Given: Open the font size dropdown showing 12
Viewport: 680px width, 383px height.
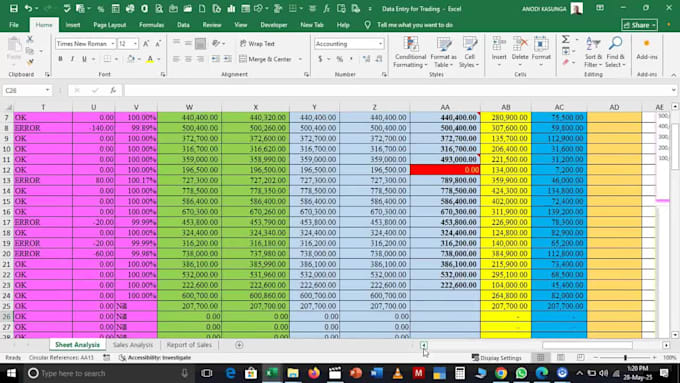Looking at the screenshot, I should pyautogui.click(x=135, y=44).
